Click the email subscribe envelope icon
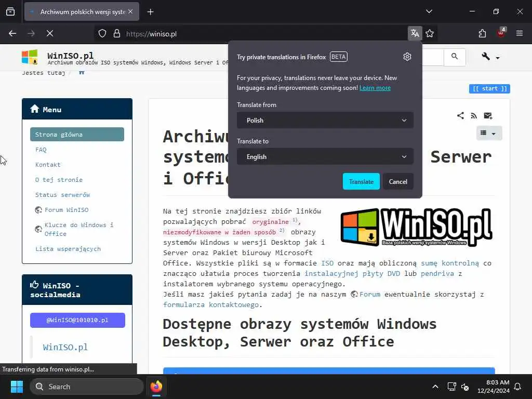 click(488, 116)
